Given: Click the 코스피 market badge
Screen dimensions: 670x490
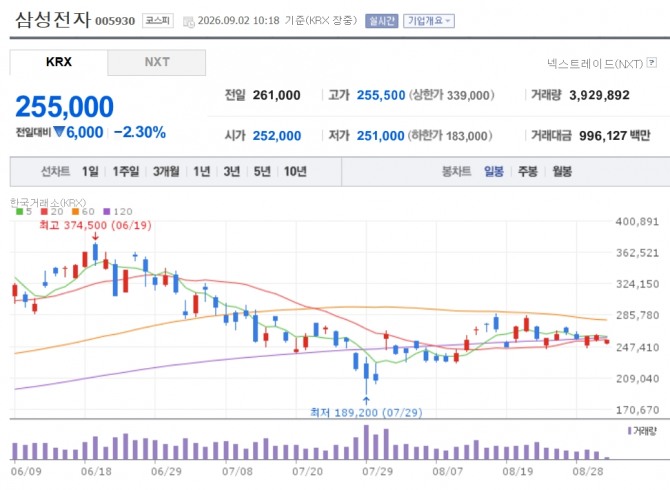Looking at the screenshot, I should (158, 21).
